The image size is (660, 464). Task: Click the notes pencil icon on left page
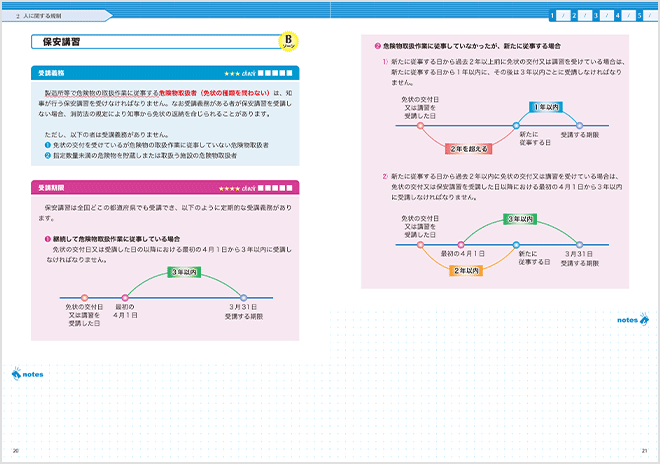click(16, 374)
